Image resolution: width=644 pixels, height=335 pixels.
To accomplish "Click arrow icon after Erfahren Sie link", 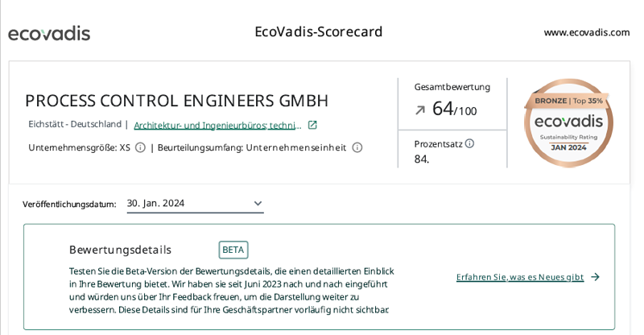I will 595,277.
